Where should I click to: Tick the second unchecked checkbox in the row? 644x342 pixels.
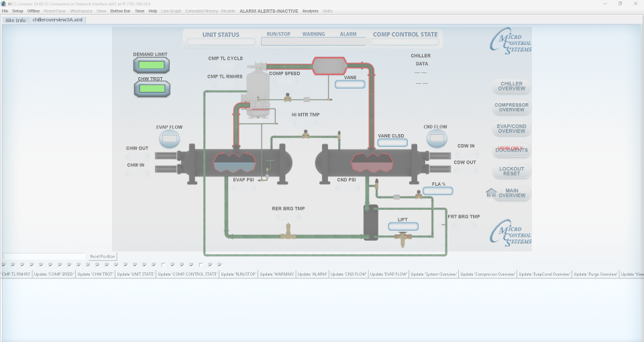(201, 265)
